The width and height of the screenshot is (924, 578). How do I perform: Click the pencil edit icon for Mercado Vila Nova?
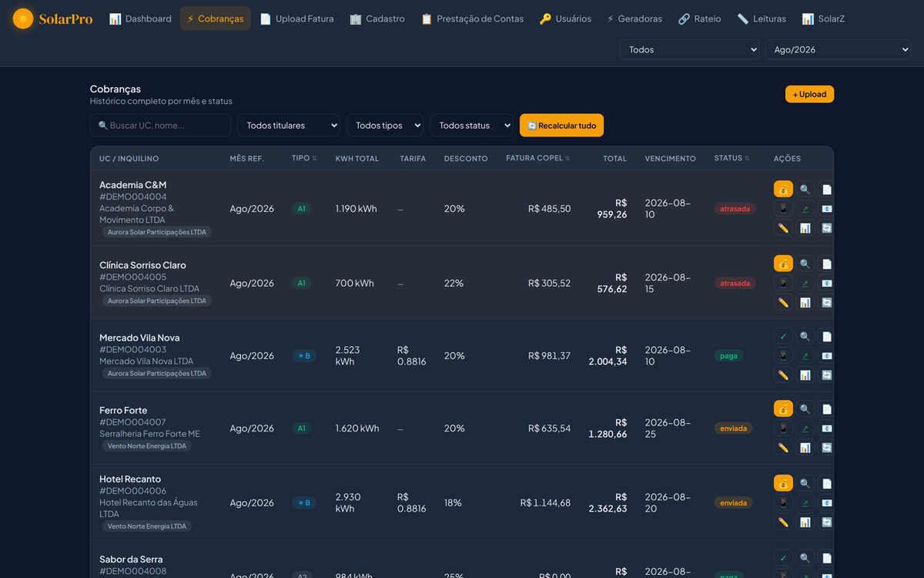(783, 375)
